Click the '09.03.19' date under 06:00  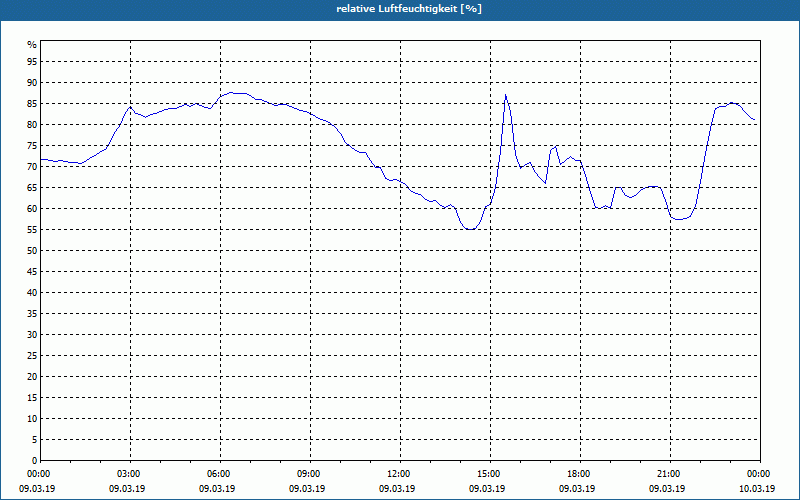tap(217, 489)
